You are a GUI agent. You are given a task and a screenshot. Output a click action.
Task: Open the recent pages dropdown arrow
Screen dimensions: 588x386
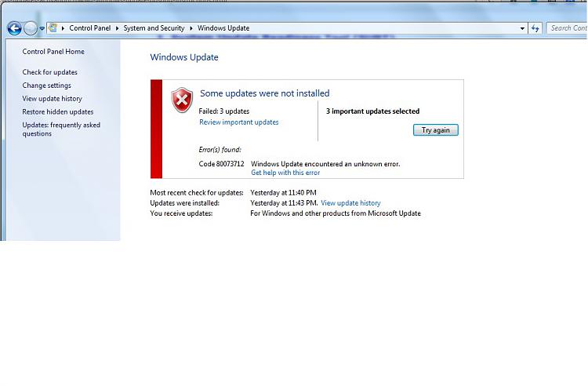[x=42, y=28]
